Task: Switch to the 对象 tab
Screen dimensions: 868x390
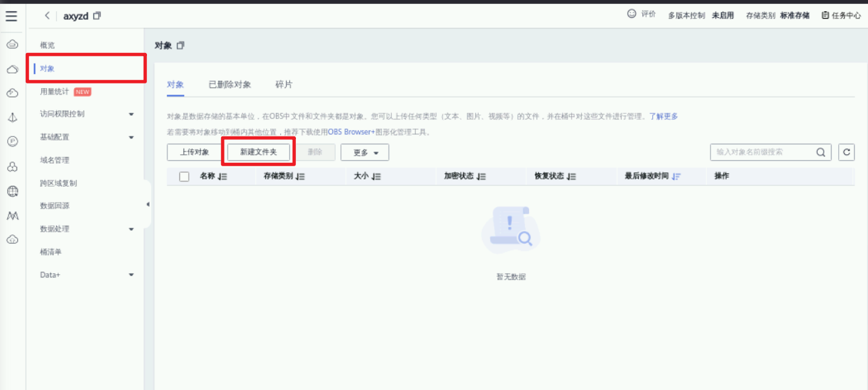Action: tap(175, 85)
